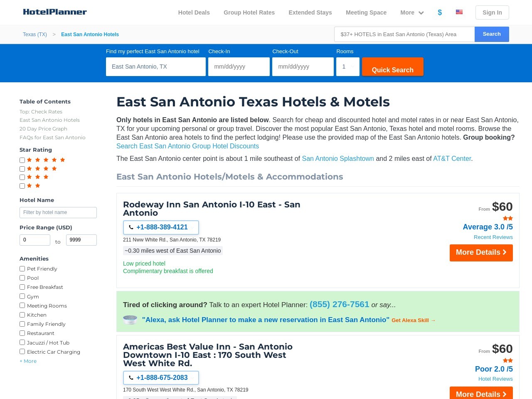This screenshot has width=532, height=399.
Task: Check the Pet Friendly amenity
Action: [x=22, y=268]
